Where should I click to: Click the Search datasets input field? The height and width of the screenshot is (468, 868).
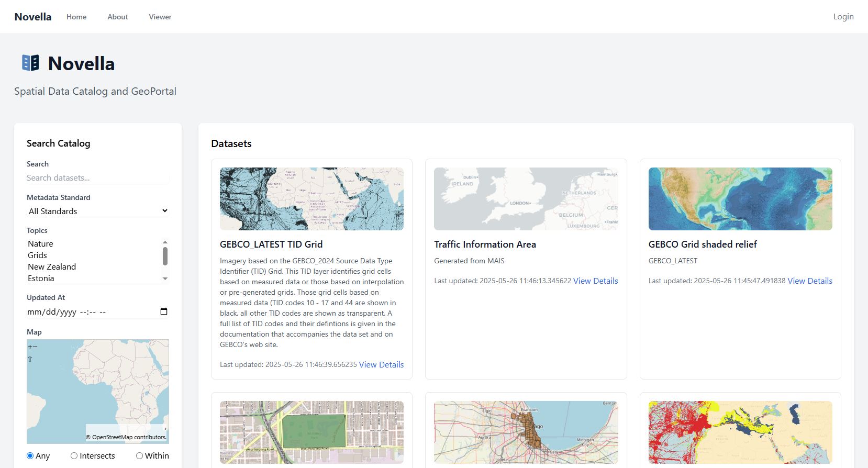98,178
